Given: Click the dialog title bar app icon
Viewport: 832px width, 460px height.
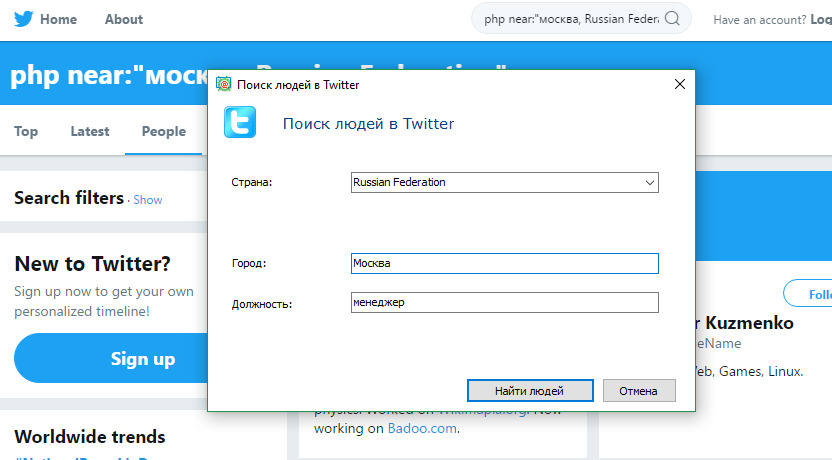Looking at the screenshot, I should click(x=223, y=84).
